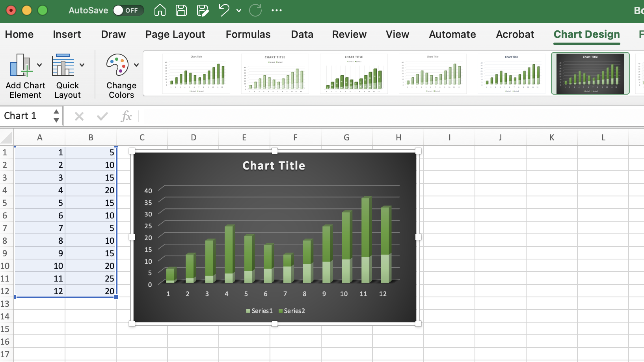Select the dark-themed chart style thumbnail
644x362 pixels.
tap(590, 73)
